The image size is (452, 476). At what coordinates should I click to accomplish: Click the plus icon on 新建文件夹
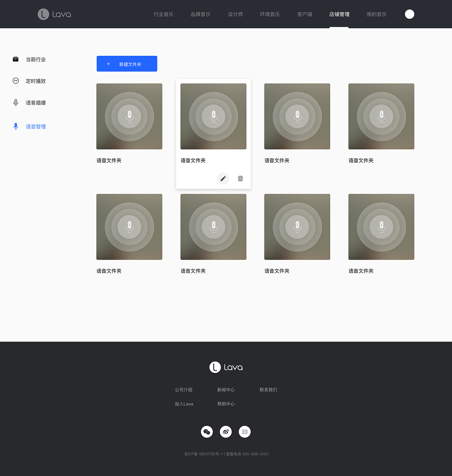tap(108, 64)
